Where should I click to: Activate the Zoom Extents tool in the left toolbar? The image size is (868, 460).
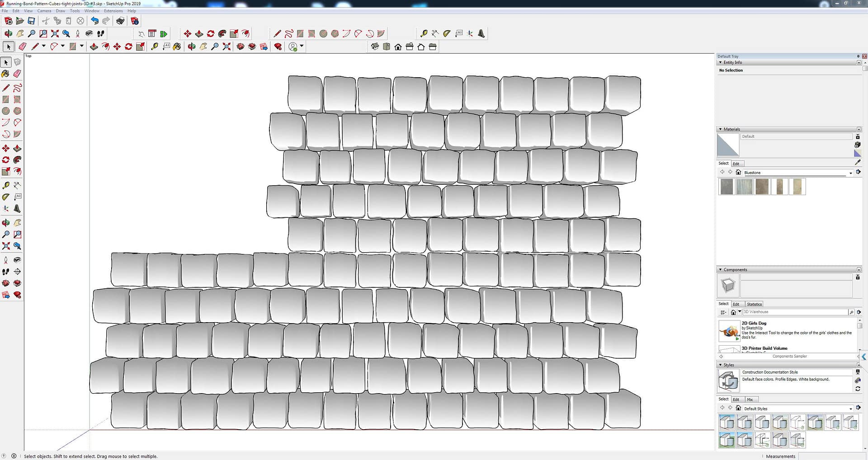[x=6, y=246]
